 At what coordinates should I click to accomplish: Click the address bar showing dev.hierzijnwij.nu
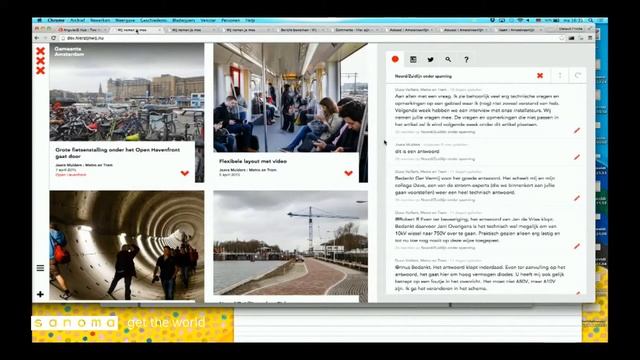310,38
